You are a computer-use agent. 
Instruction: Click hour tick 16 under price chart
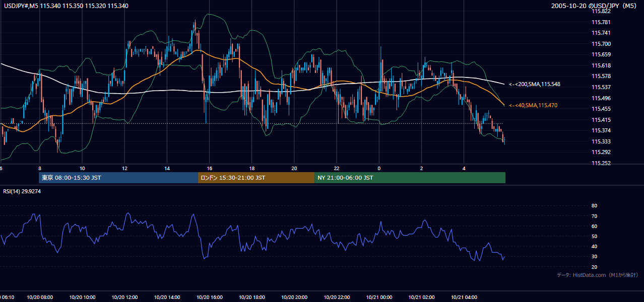point(209,169)
